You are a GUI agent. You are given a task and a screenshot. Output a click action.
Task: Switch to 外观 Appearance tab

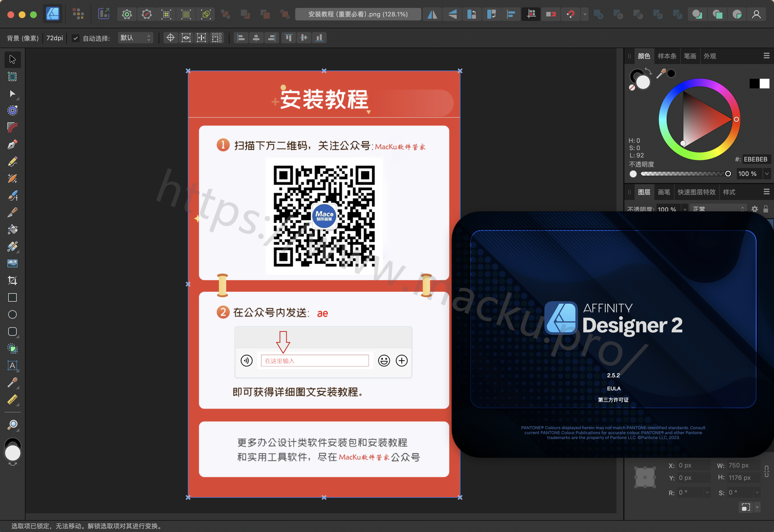pos(710,56)
